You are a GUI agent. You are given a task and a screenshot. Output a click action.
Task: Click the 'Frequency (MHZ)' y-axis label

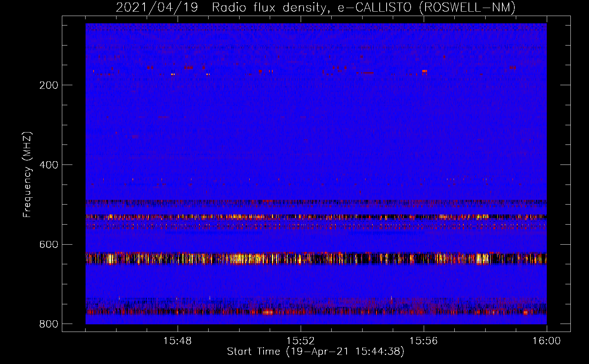27,175
